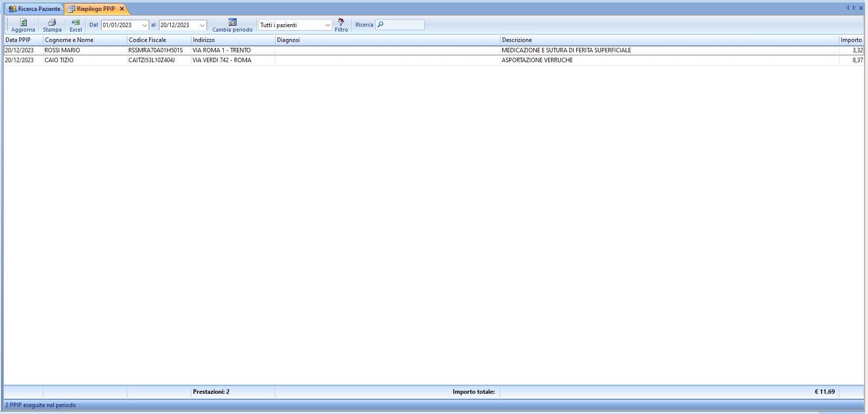
Task: Close the active document pane
Action: (861, 8)
